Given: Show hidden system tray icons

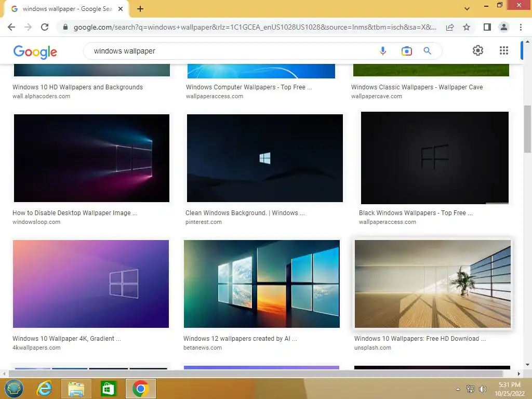Looking at the screenshot, I should [458, 389].
